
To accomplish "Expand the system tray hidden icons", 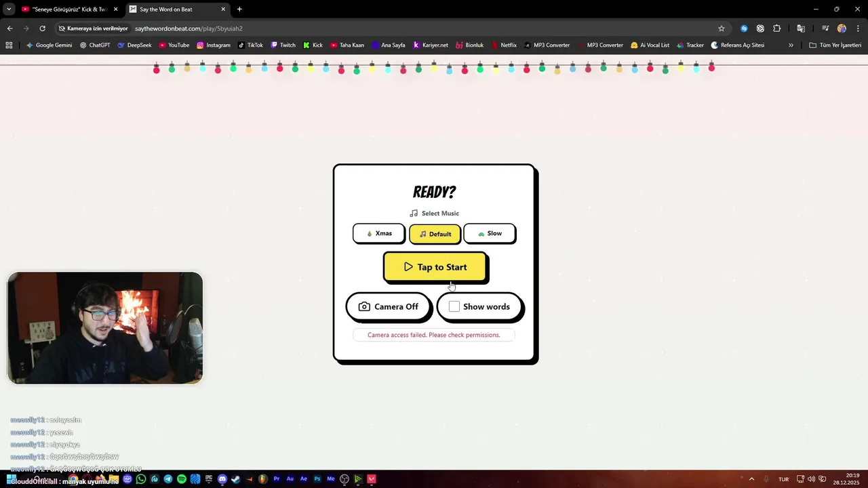I will click(x=751, y=479).
